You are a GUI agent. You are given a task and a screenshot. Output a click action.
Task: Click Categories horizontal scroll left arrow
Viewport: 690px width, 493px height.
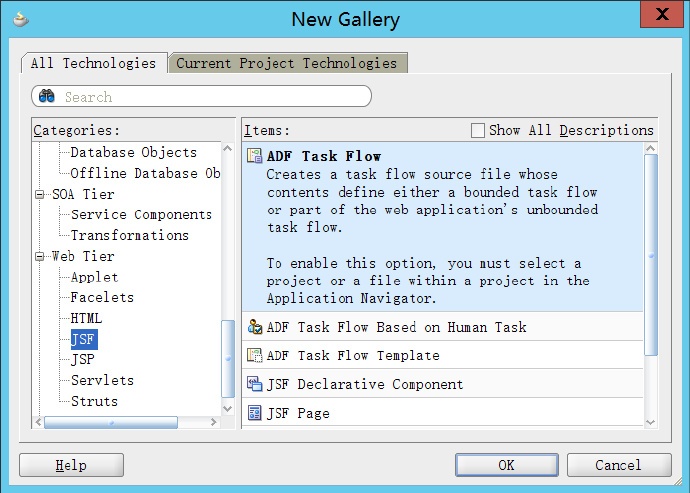[38, 423]
